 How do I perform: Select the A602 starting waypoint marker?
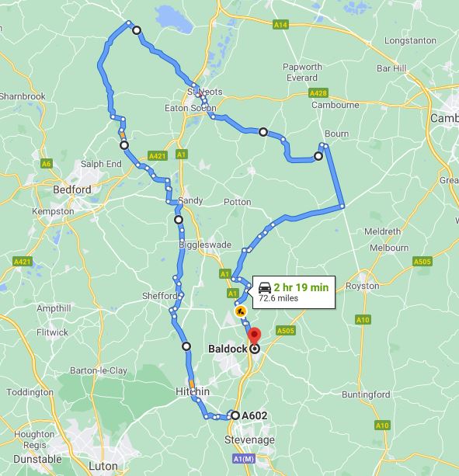pyautogui.click(x=235, y=415)
